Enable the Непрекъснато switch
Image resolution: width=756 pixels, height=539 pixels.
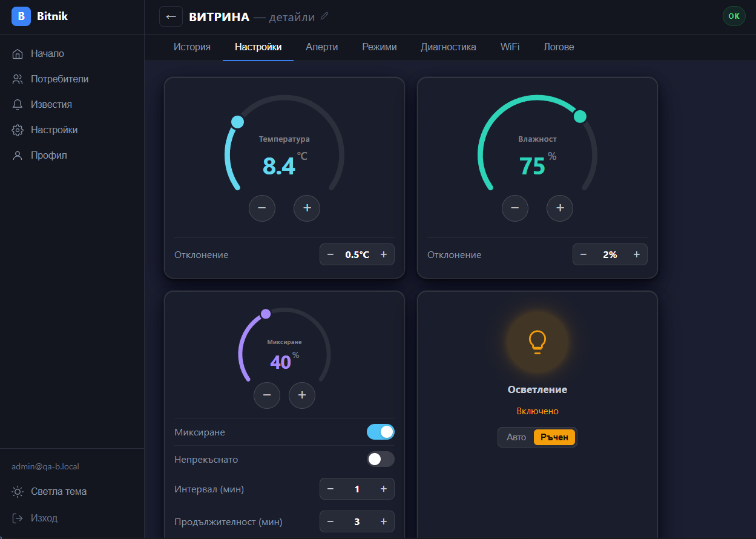[x=381, y=459]
